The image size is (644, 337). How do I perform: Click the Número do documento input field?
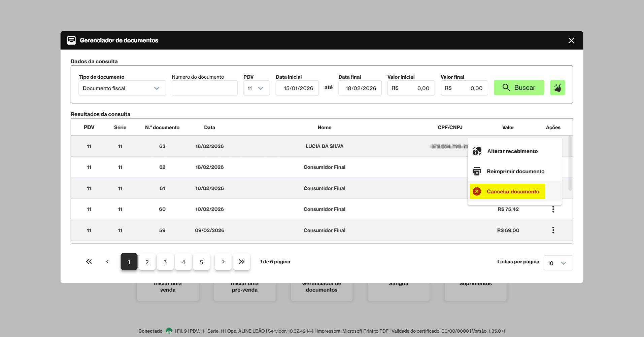204,88
